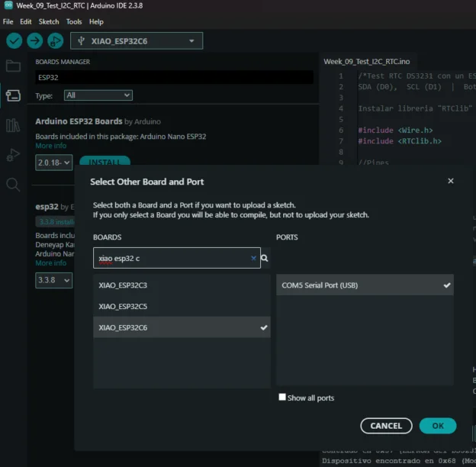
Task: Open the Edit menu
Action: tap(25, 22)
